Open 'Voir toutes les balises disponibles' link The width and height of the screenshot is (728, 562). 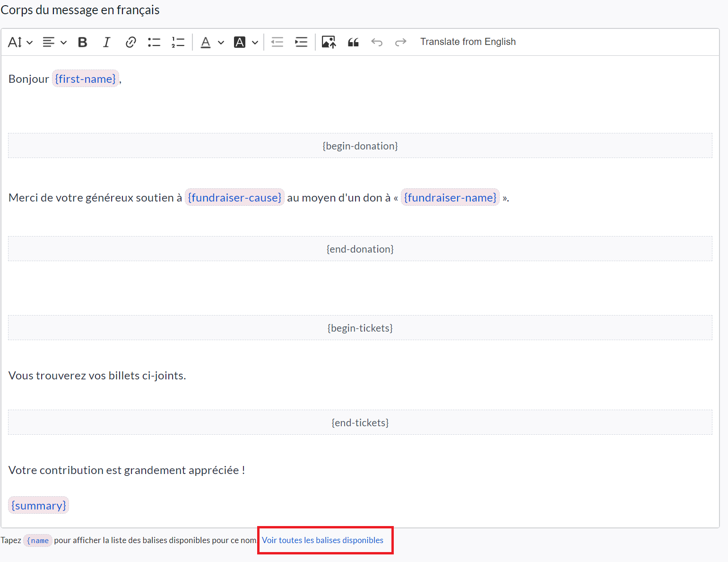322,540
